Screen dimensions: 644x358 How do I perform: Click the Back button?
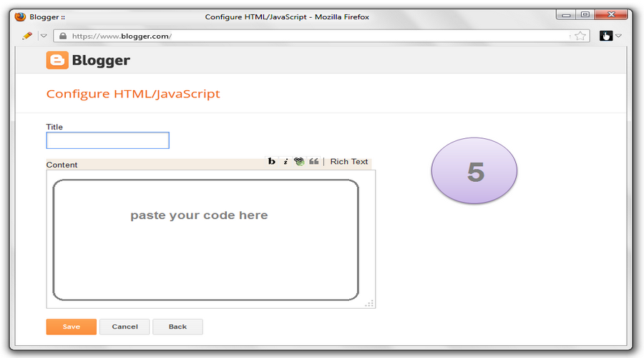[x=177, y=326]
